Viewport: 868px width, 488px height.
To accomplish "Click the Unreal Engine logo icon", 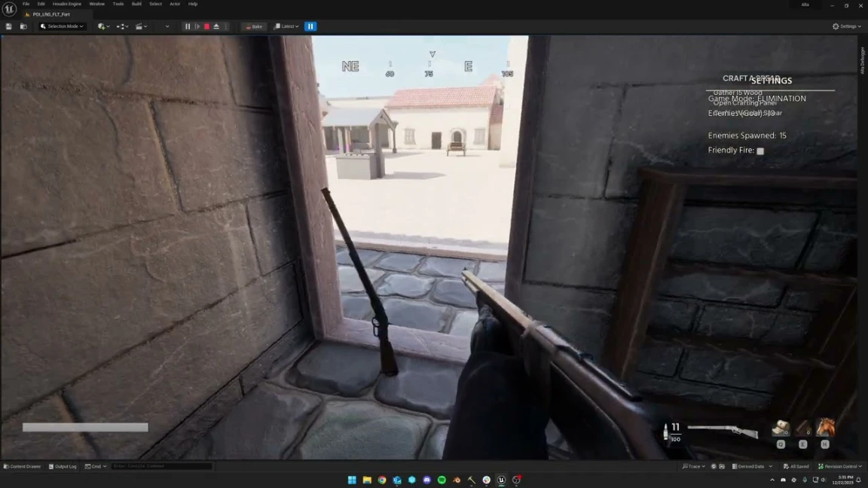I will tap(9, 9).
